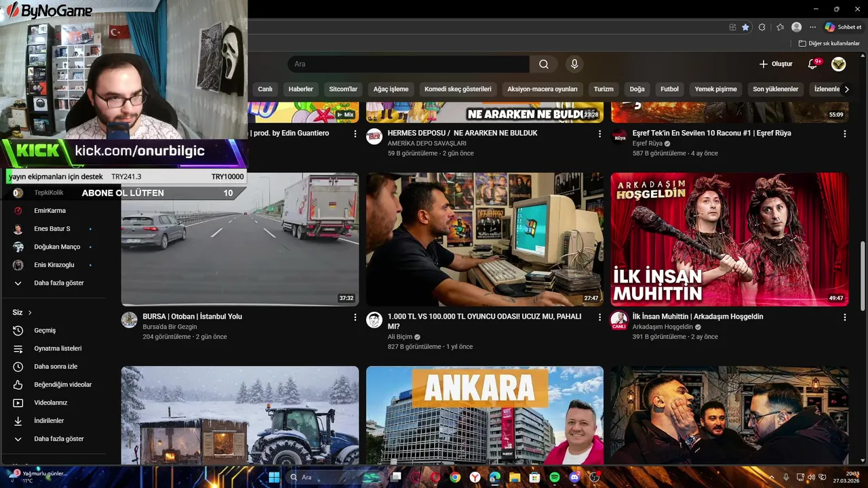Activate voice search microphone icon
The height and width of the screenshot is (488, 868).
click(x=574, y=64)
